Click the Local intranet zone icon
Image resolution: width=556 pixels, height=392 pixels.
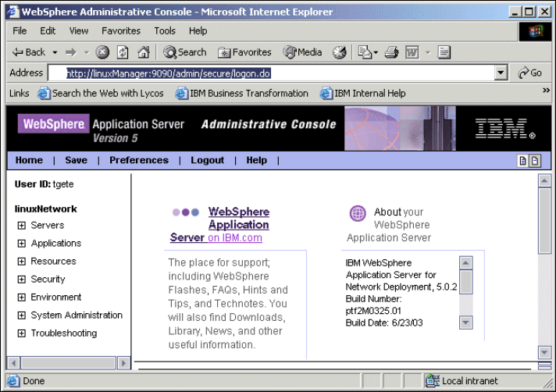click(x=433, y=381)
